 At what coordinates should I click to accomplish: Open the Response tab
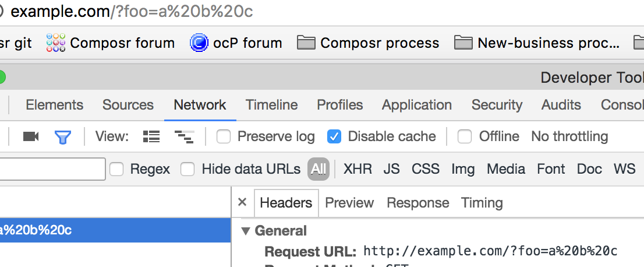[417, 203]
